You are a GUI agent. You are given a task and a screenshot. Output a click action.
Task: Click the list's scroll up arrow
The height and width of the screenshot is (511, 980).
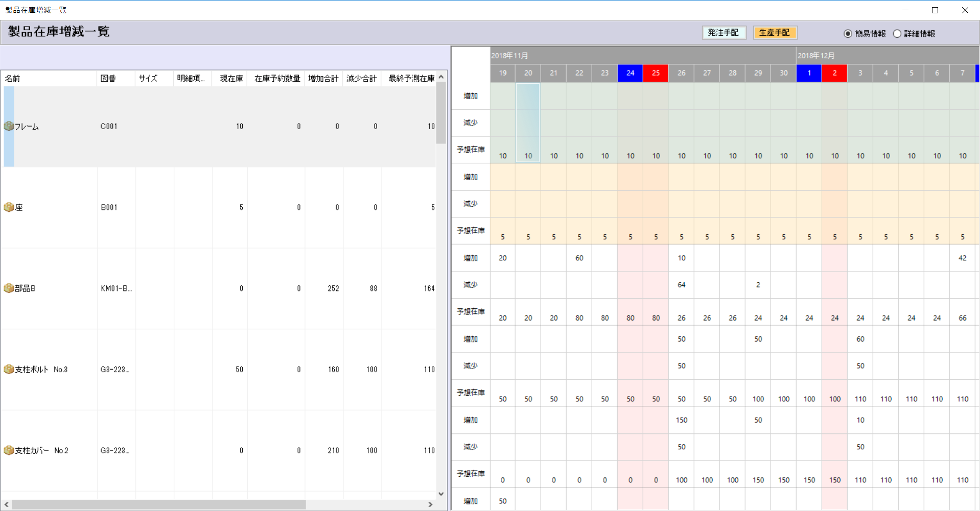coord(441,77)
